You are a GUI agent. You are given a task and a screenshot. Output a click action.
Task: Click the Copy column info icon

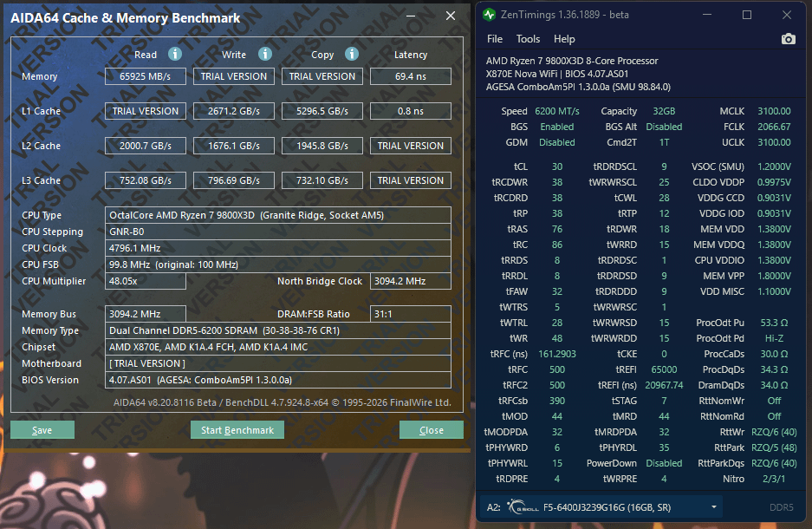(352, 54)
